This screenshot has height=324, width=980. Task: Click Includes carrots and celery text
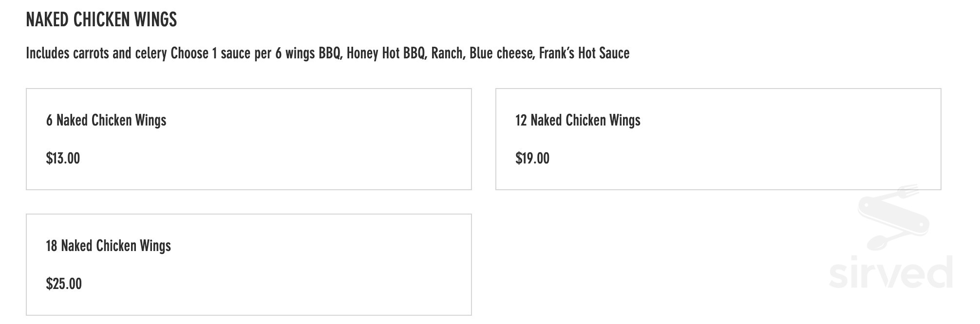point(96,53)
